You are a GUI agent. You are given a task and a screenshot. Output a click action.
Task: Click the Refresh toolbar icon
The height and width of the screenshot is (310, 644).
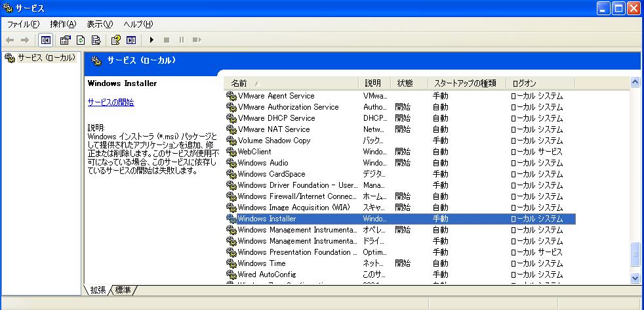(x=81, y=40)
